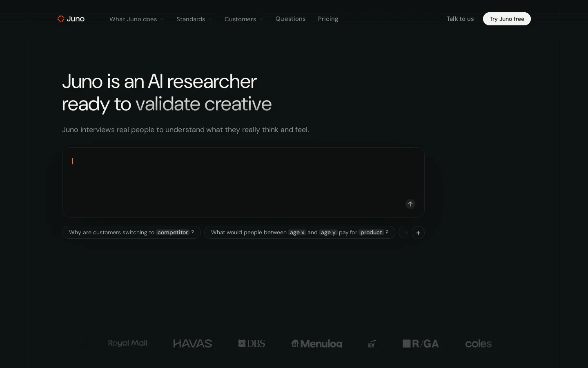
Task: Click the Menulog logo
Action: coord(316,343)
